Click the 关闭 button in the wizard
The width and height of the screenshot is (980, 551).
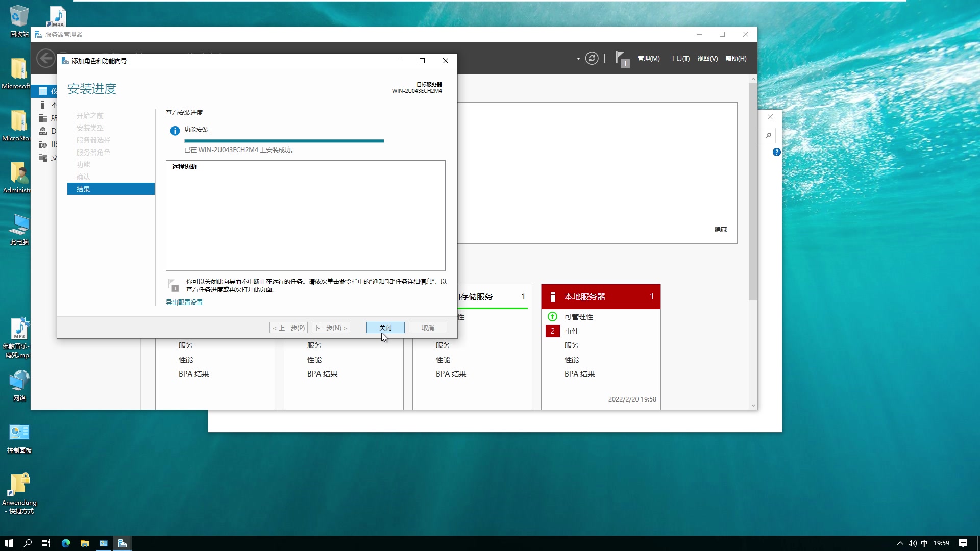[385, 328]
